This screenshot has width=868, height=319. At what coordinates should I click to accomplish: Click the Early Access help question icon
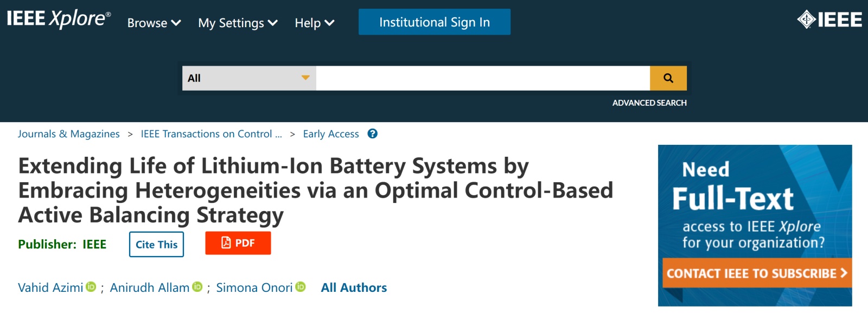372,134
